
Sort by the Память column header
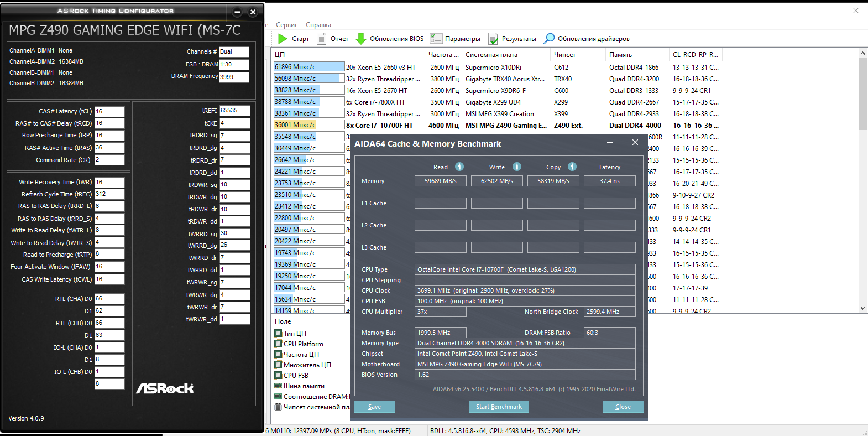point(637,55)
